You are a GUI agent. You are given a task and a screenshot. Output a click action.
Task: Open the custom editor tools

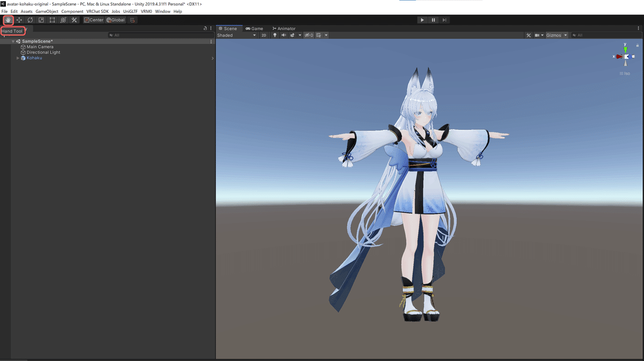[74, 20]
